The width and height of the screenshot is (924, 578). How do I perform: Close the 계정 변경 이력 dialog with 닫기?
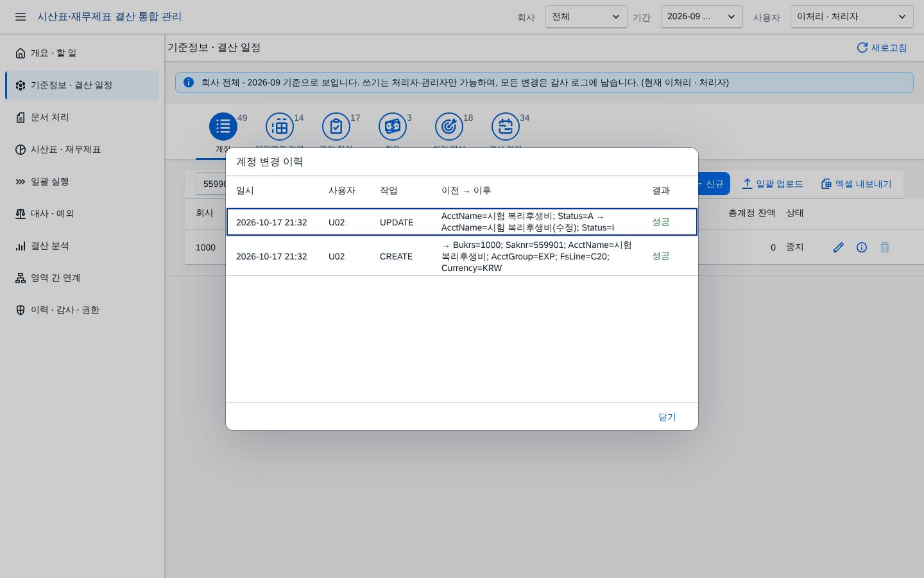pos(667,417)
